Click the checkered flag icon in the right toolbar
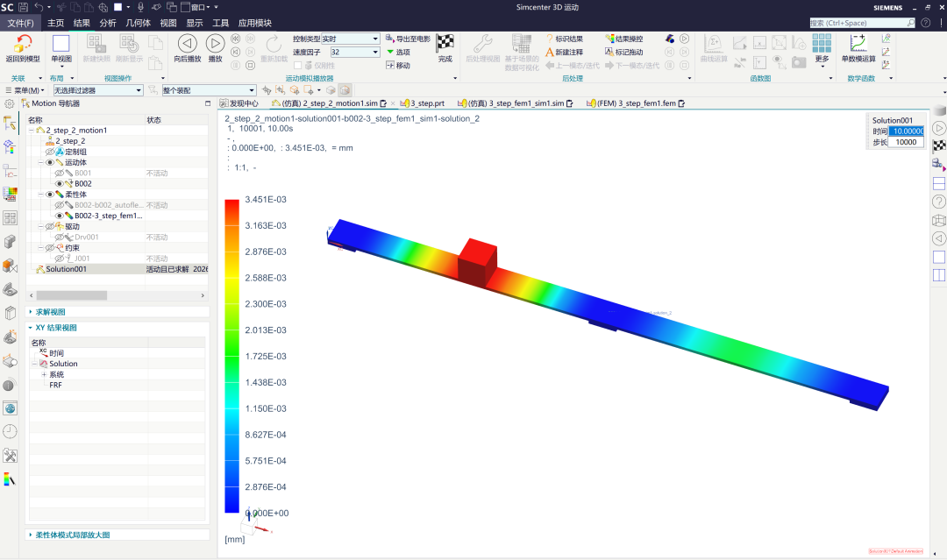Viewport: 947px width, 560px height. 938,146
